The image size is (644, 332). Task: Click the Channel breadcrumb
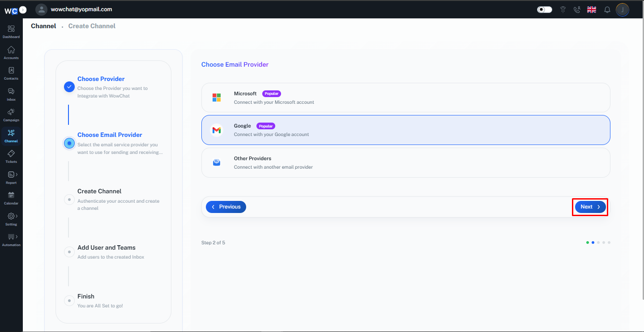(43, 26)
